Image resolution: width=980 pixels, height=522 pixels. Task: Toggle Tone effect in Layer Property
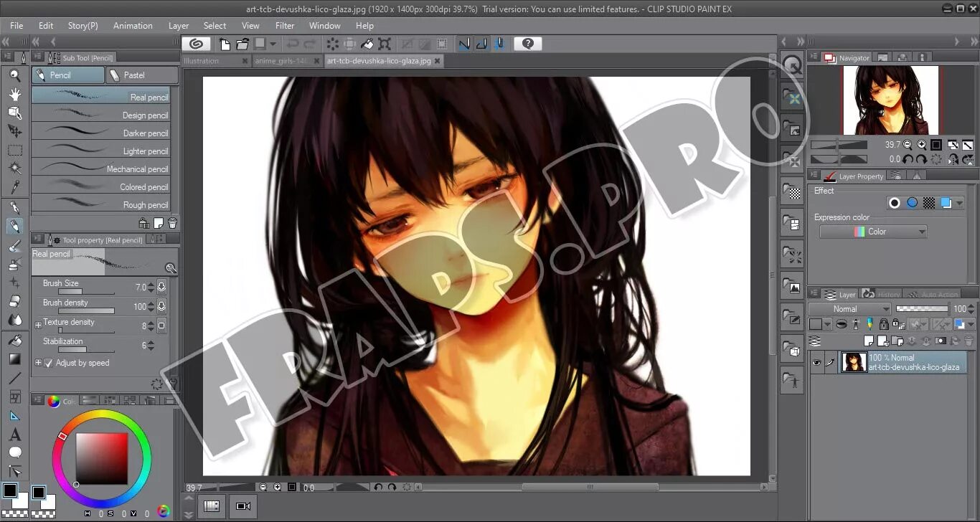[x=929, y=204]
